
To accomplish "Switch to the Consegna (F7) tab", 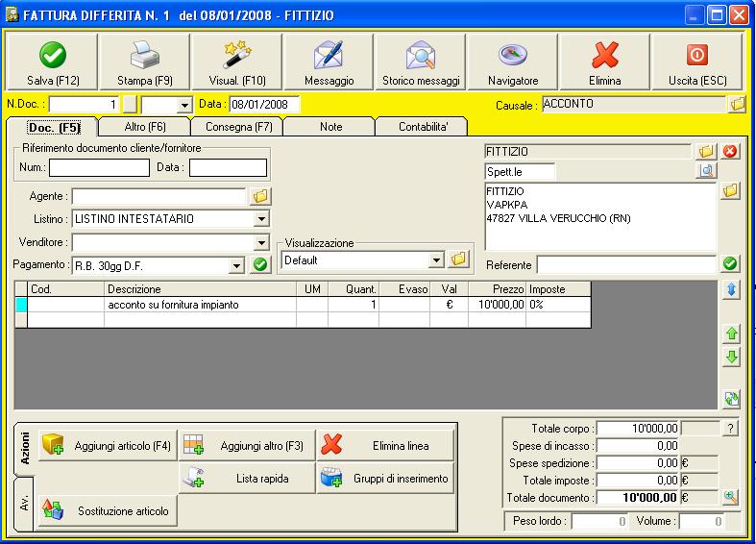I will [x=238, y=127].
